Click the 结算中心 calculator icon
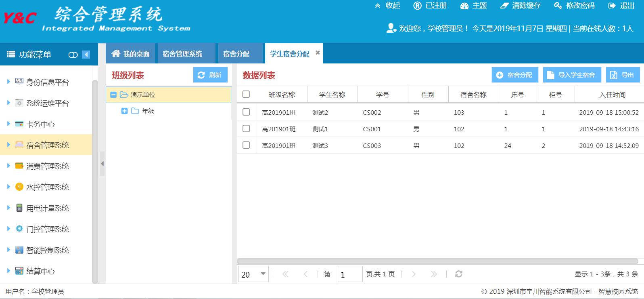Viewport: 644px width, 299px height. 19,271
